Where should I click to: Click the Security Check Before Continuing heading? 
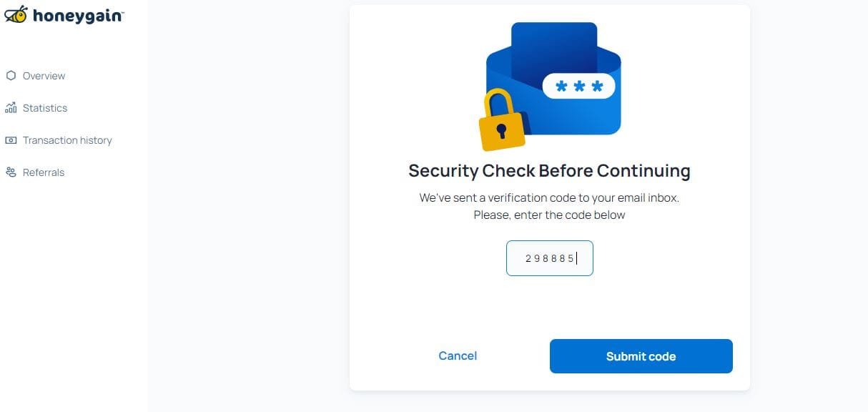(x=549, y=171)
